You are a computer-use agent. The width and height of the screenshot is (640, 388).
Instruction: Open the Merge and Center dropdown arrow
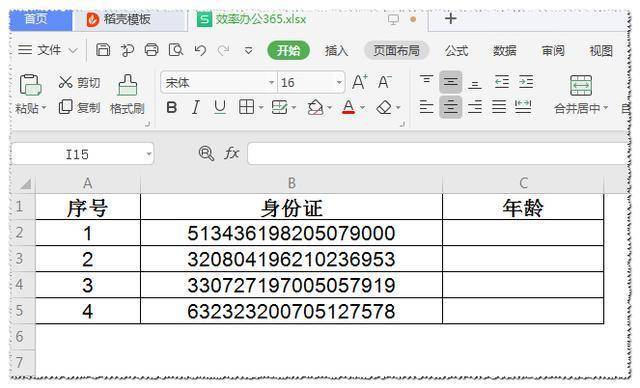(606, 108)
